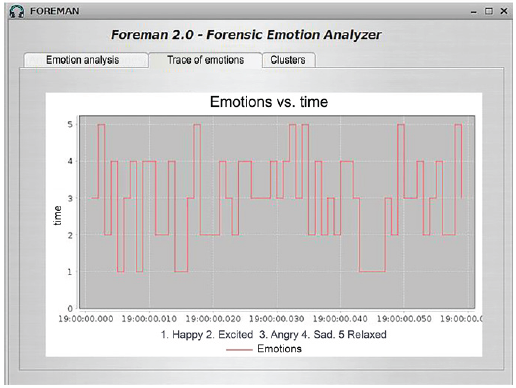This screenshot has width=516, height=388.
Task: Click y-axis tick label 1
Action: (x=70, y=272)
